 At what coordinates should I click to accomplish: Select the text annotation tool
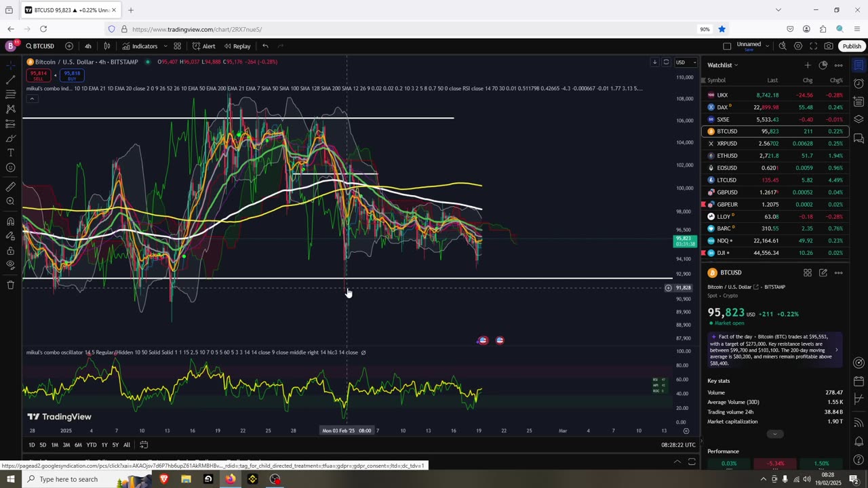tap(10, 152)
